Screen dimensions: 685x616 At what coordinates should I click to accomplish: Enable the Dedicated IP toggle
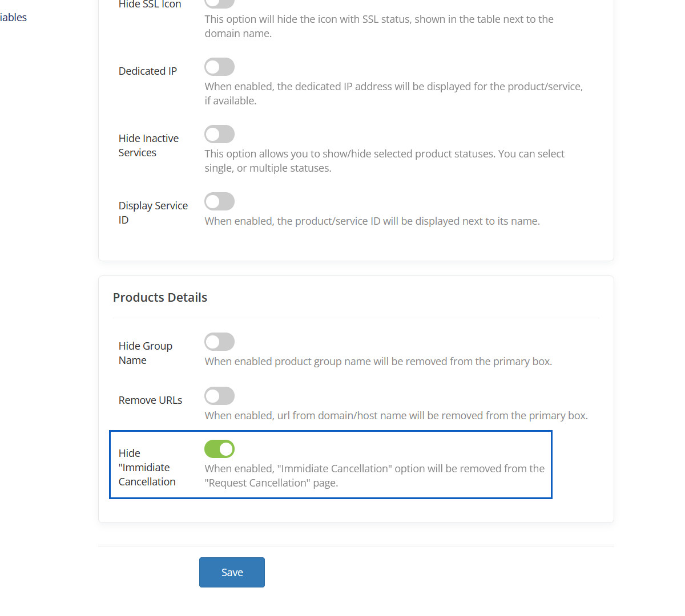pos(219,67)
